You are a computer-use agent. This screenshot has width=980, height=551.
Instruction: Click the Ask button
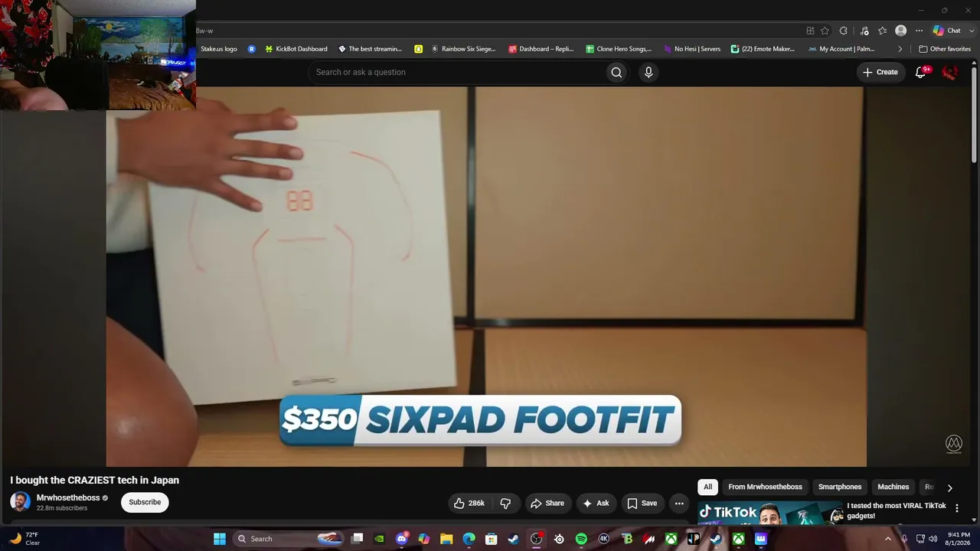pos(596,503)
